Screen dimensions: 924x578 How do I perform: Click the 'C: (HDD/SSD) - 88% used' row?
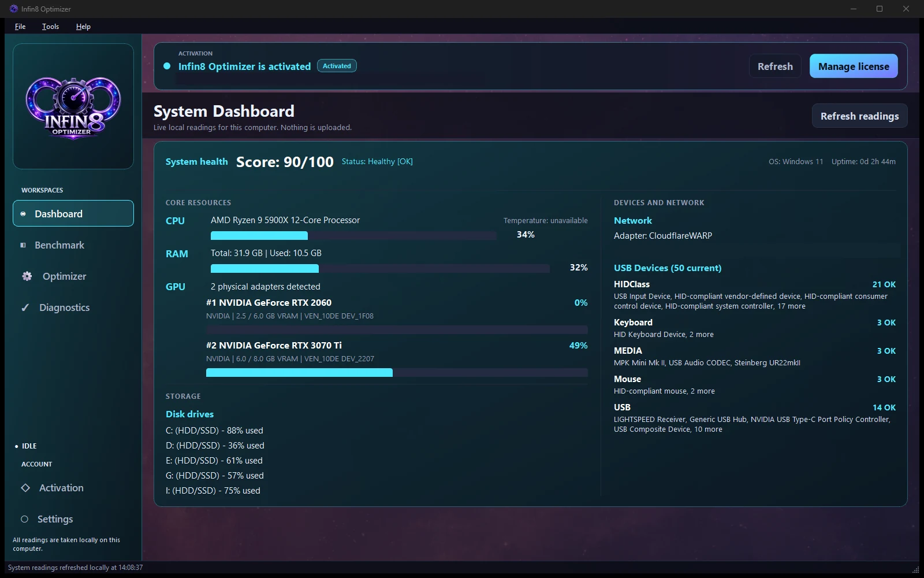tap(214, 431)
